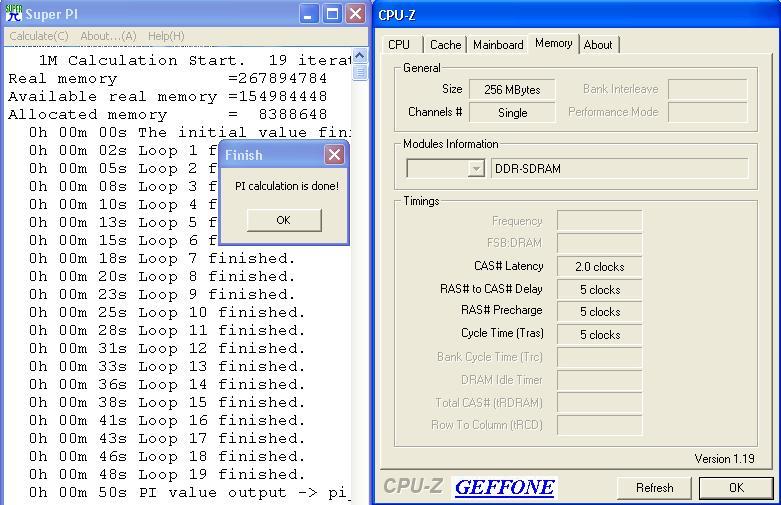The width and height of the screenshot is (781, 505).
Task: Open the About tab in CPU-Z
Action: (598, 45)
